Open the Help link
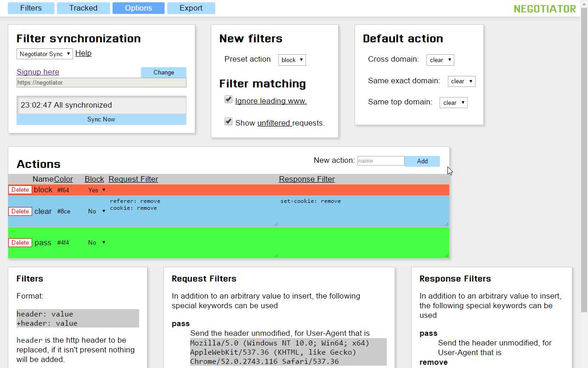This screenshot has height=368, width=588. pos(83,53)
